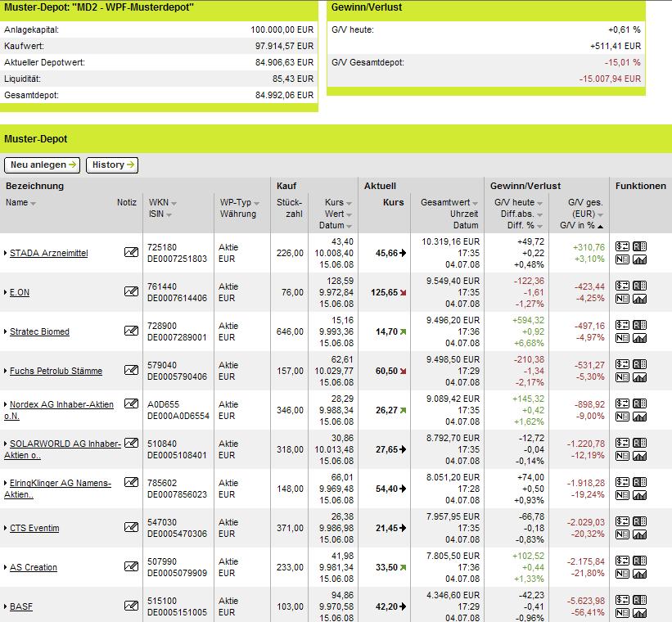
Task: Open CTS Eventim stock link
Action: pos(34,528)
